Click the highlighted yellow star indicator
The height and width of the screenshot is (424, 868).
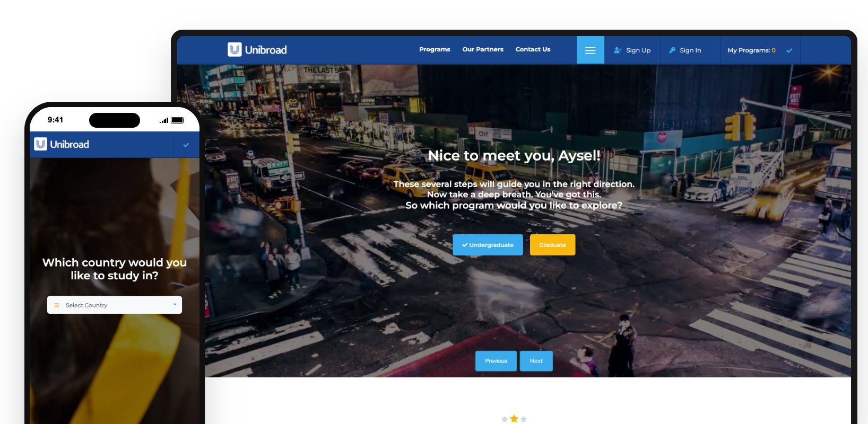tap(514, 419)
